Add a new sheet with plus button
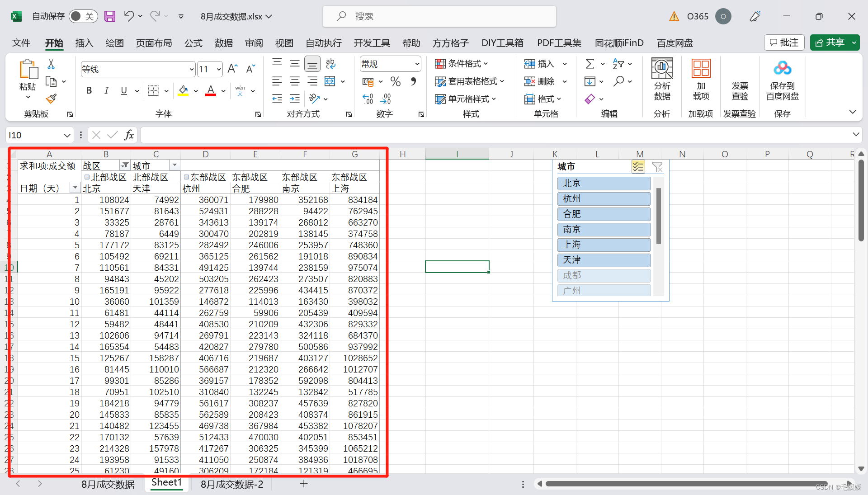This screenshot has width=868, height=495. pyautogui.click(x=304, y=484)
